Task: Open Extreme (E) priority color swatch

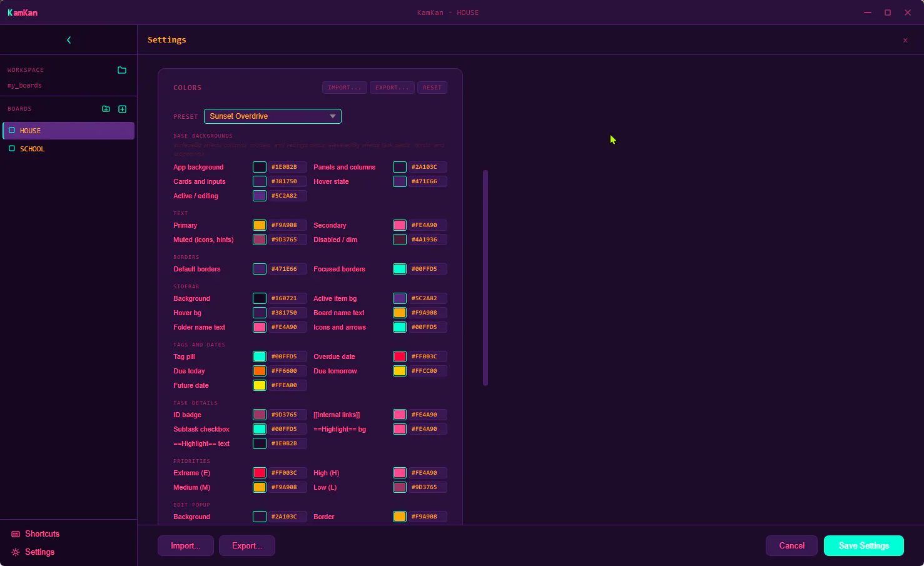Action: pos(260,473)
